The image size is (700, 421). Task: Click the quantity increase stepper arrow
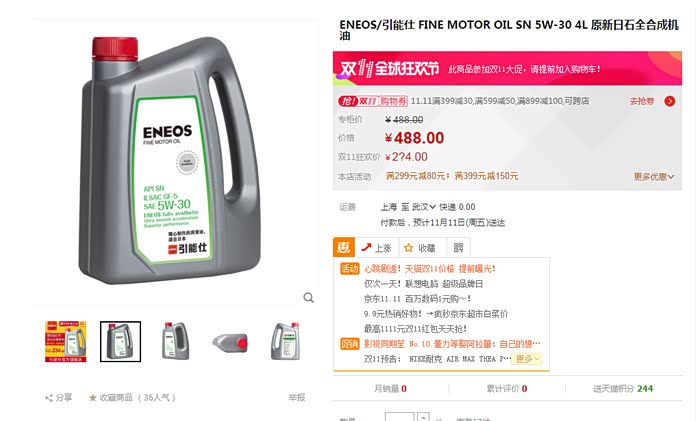[x=423, y=417]
